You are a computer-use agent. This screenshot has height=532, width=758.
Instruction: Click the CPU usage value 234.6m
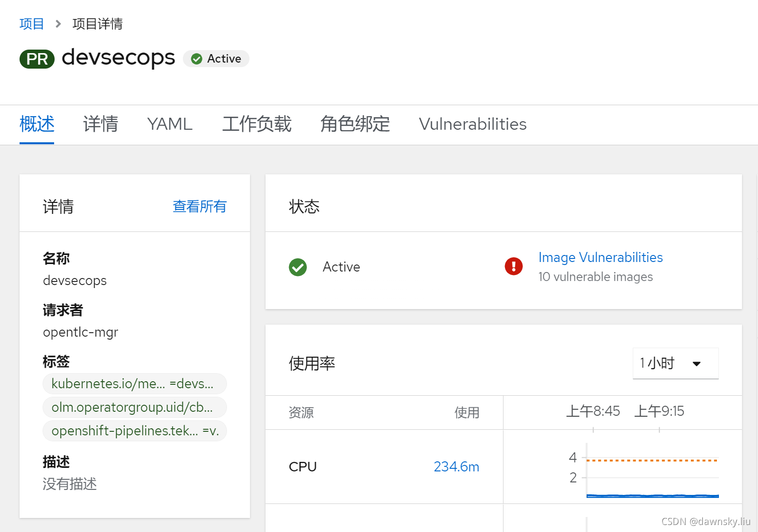[x=456, y=466]
